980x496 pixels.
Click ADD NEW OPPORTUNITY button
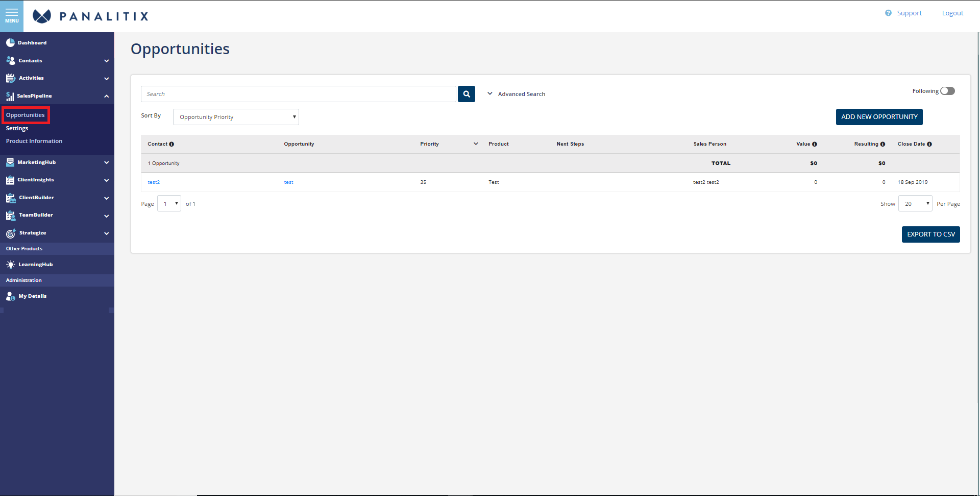pyautogui.click(x=879, y=117)
